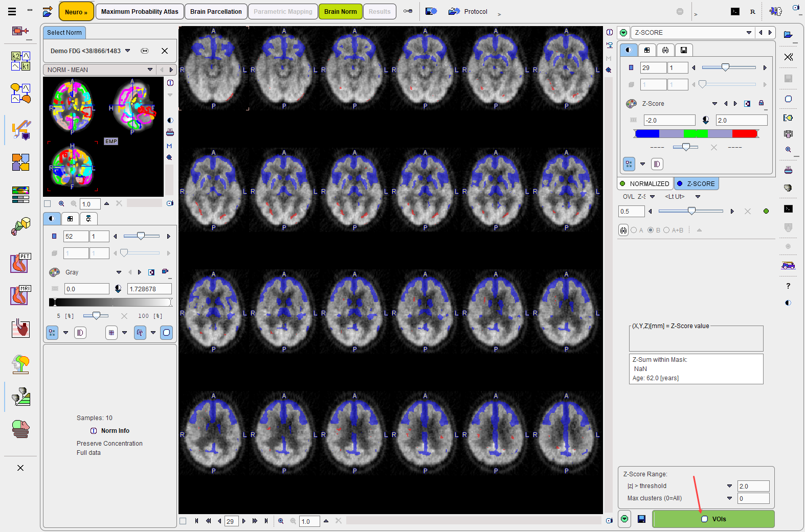Close the Demo FDG norm with X

click(165, 51)
